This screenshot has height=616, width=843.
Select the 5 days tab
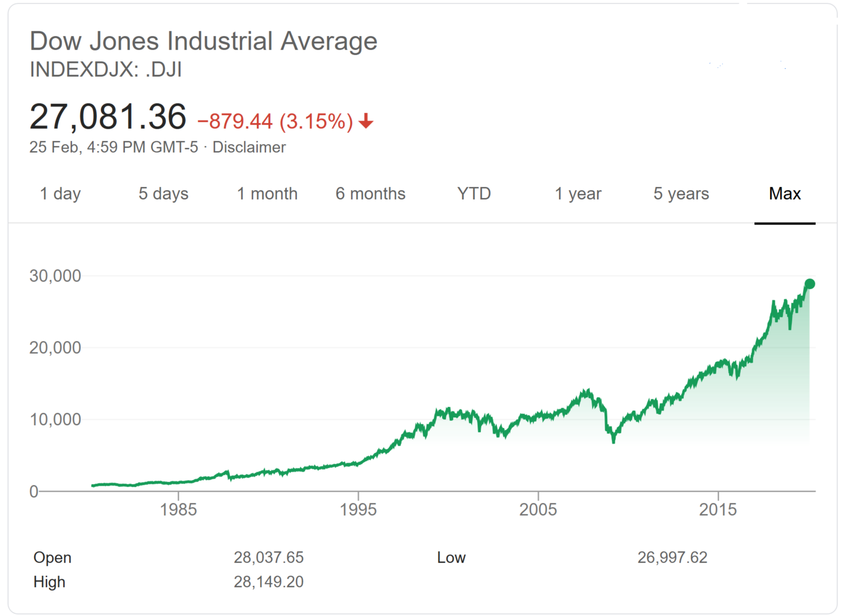click(163, 194)
